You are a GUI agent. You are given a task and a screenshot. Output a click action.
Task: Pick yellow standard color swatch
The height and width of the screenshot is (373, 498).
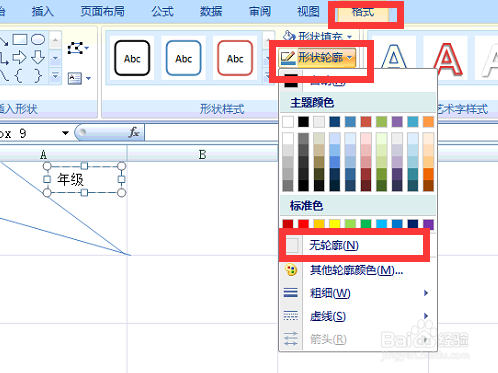pyautogui.click(x=335, y=224)
